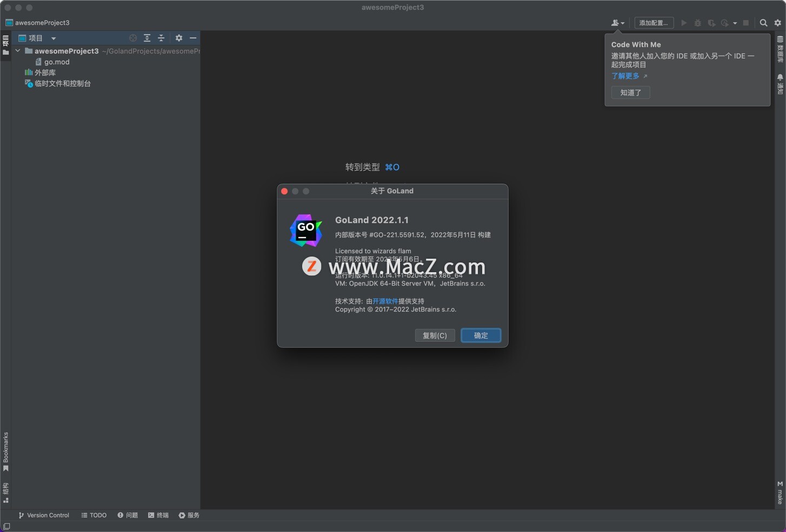Viewport: 786px width, 532px height.
Task: Click the build number #GO-221.5591.52 text
Action: coord(397,235)
